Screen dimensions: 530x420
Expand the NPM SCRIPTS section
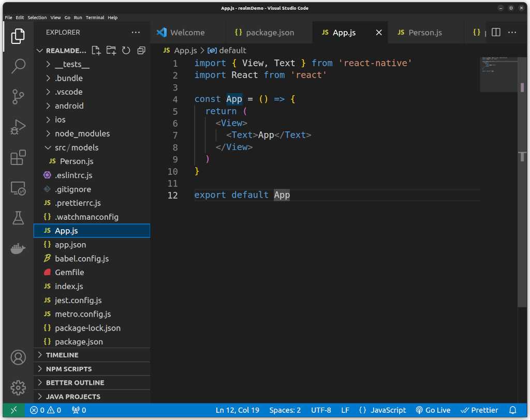(x=92, y=369)
